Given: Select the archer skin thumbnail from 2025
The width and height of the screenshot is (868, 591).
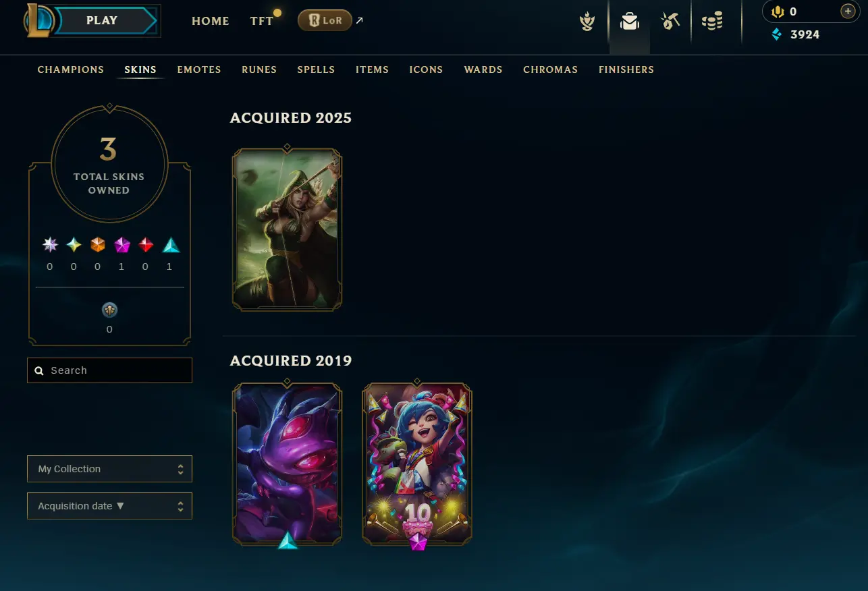Looking at the screenshot, I should 287,229.
